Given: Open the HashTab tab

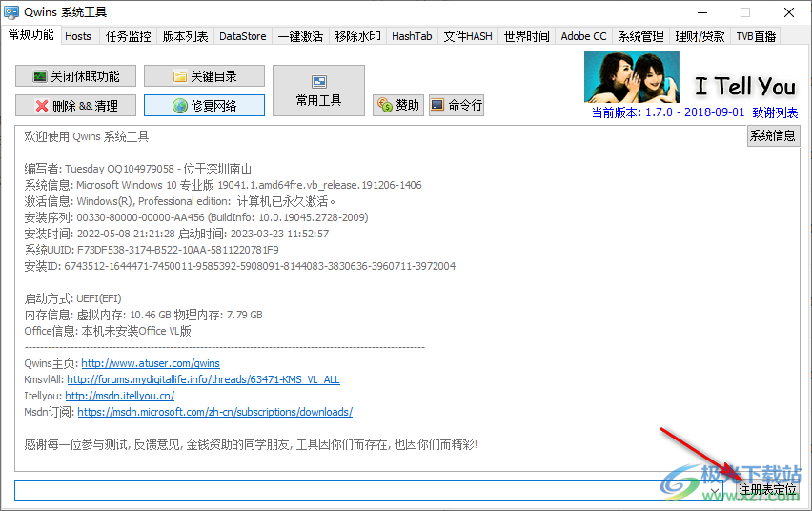Looking at the screenshot, I should click(412, 36).
